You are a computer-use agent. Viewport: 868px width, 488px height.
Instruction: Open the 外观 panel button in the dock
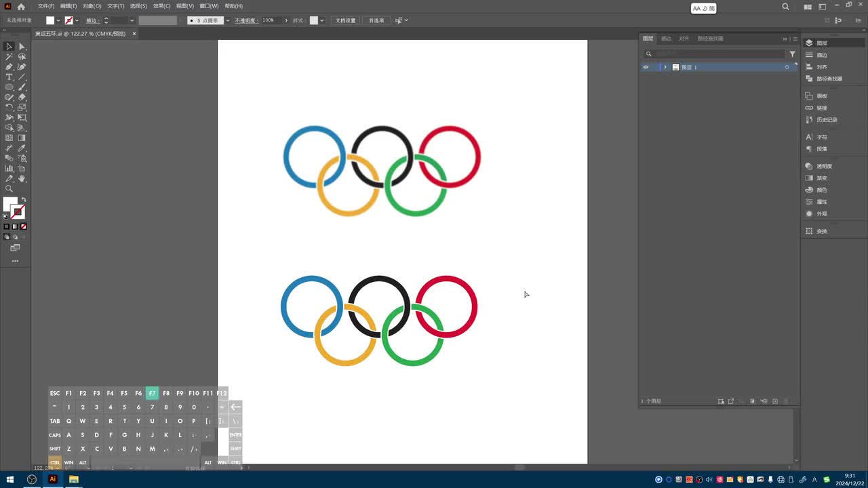click(x=816, y=213)
